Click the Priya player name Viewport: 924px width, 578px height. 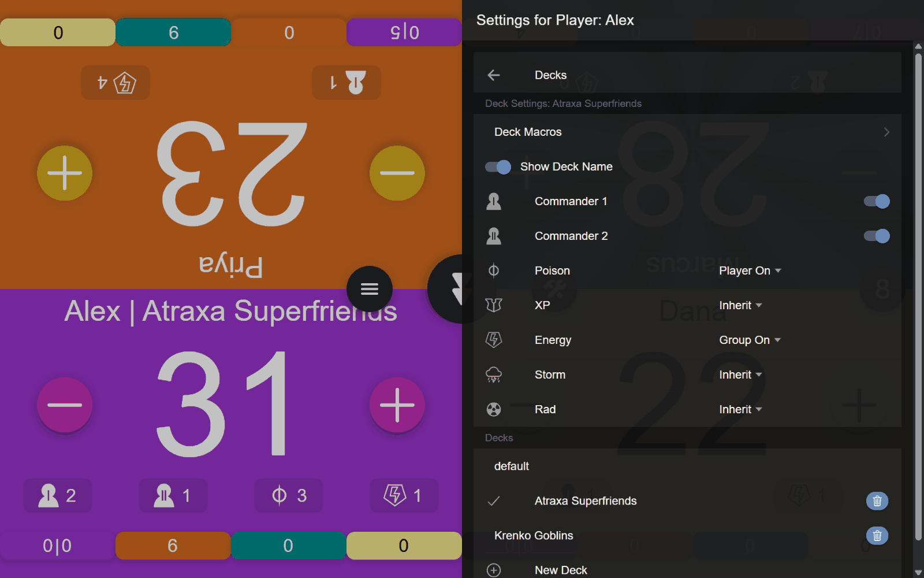click(x=231, y=265)
